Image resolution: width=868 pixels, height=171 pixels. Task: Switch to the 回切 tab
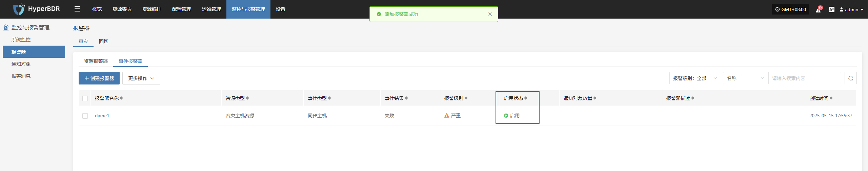coord(103,41)
